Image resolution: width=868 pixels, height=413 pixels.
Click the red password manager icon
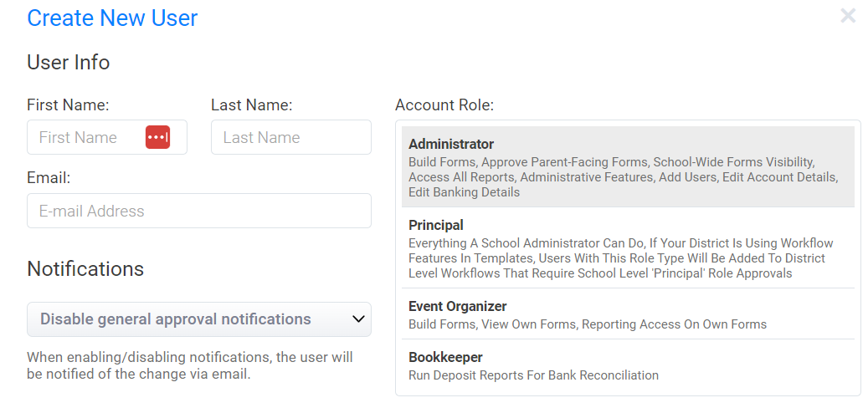click(x=157, y=137)
